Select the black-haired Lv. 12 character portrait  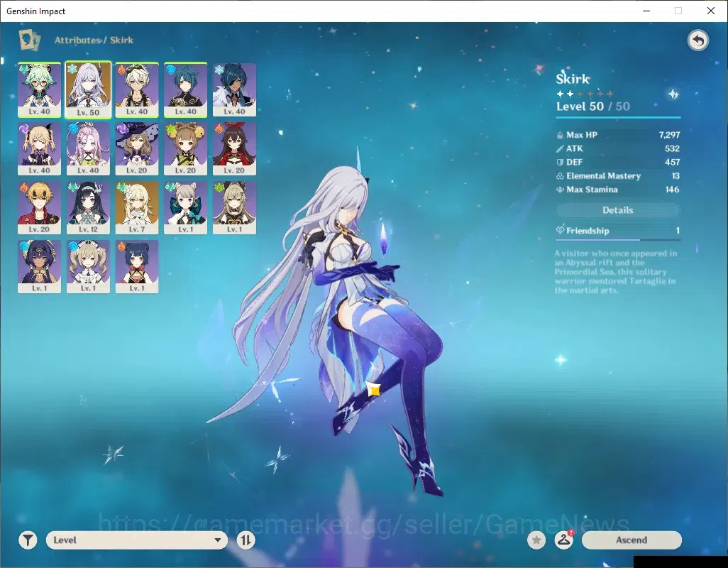(88, 207)
